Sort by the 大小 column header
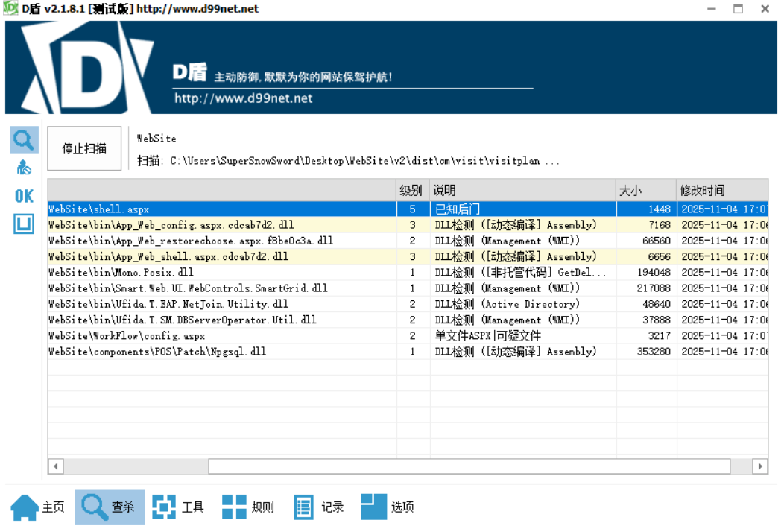The image size is (781, 532). [x=646, y=190]
